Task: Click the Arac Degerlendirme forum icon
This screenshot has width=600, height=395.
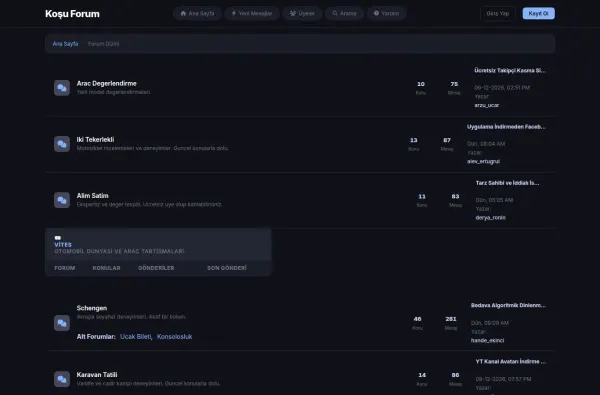Action: coord(62,88)
